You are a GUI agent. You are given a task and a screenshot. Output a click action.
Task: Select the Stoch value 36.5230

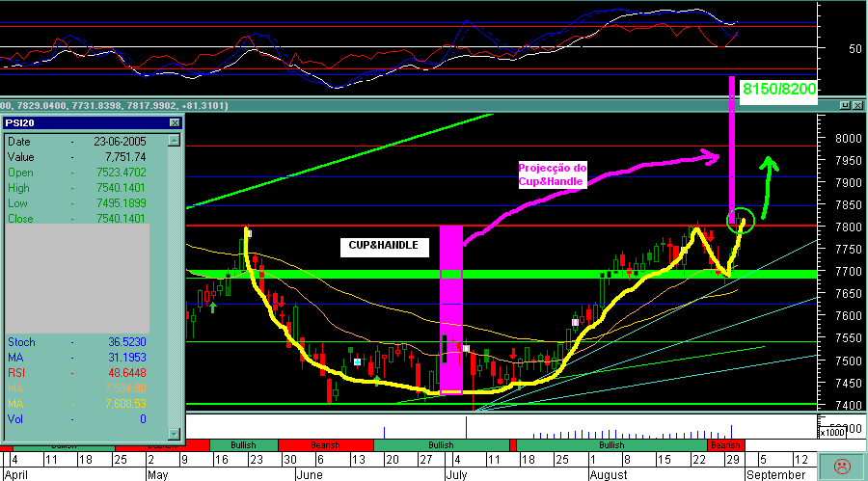[126, 342]
